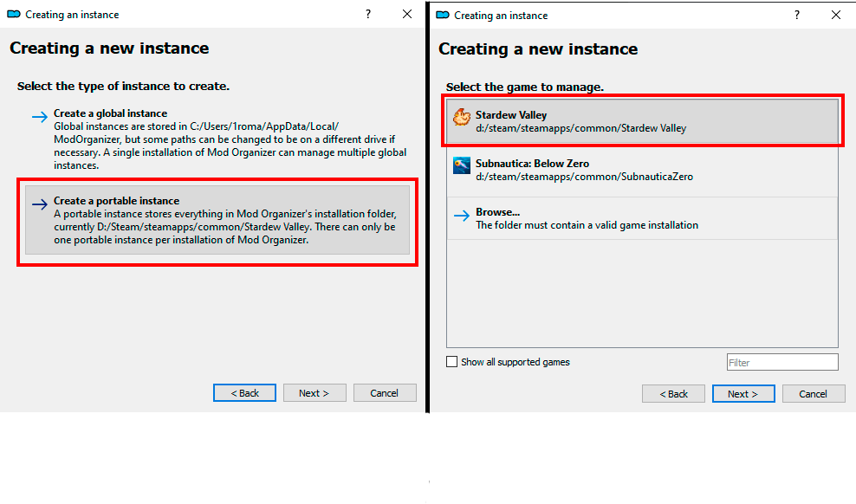Viewport: 856px width, 504px height.
Task: Click path text d:/steam/steamapps/common/Stardew Valley
Action: tap(580, 128)
